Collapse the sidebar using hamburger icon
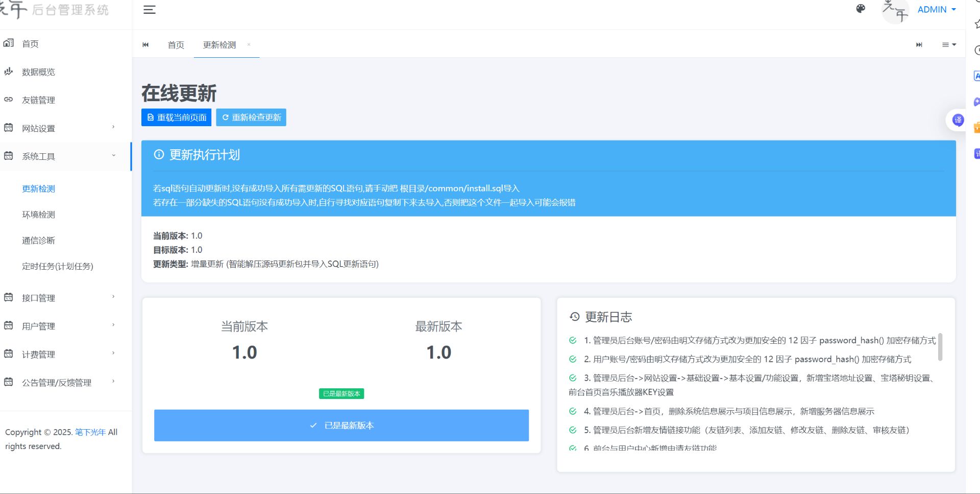This screenshot has width=980, height=494. [x=149, y=9]
